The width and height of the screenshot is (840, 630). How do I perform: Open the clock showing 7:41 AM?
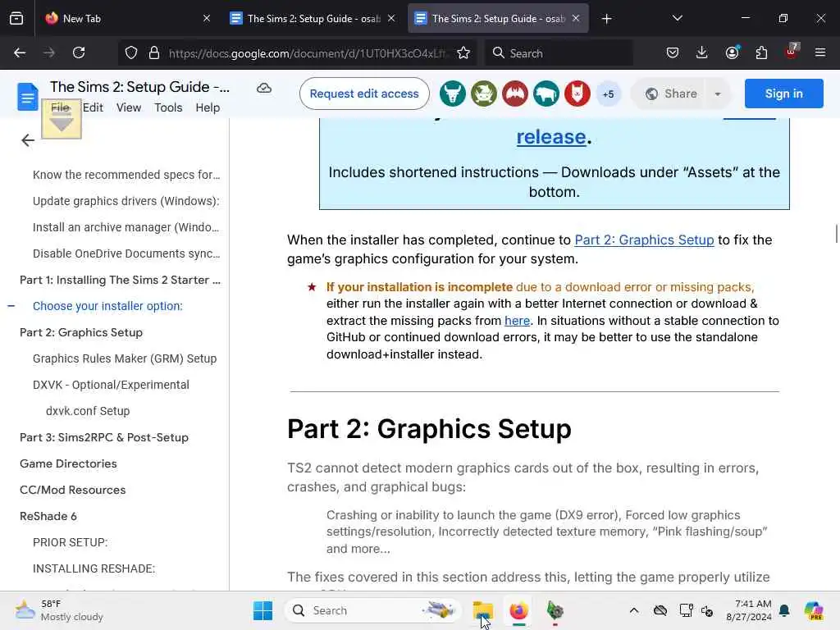tap(749, 610)
